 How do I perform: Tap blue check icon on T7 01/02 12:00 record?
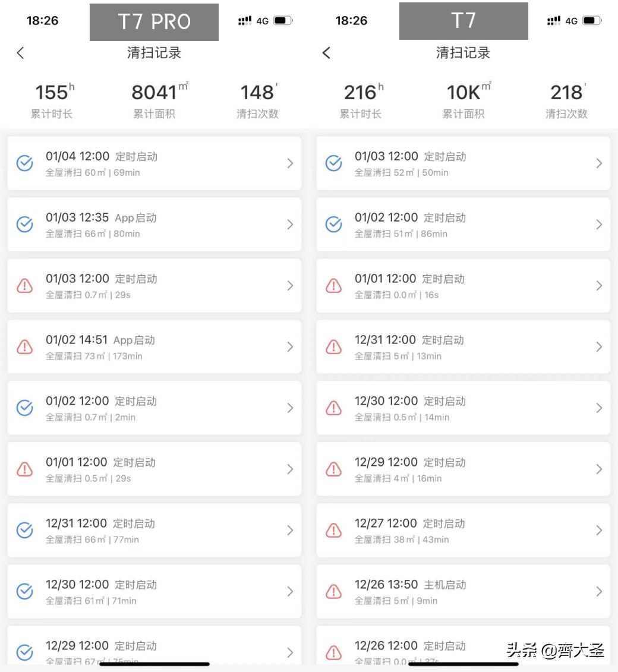(x=334, y=225)
